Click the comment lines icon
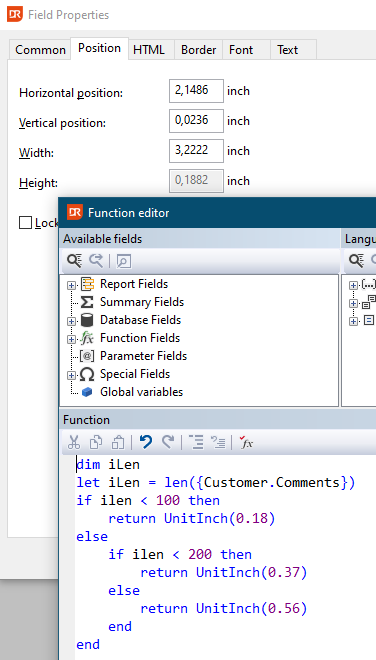Image resolution: width=376 pixels, height=660 pixels. click(x=218, y=442)
